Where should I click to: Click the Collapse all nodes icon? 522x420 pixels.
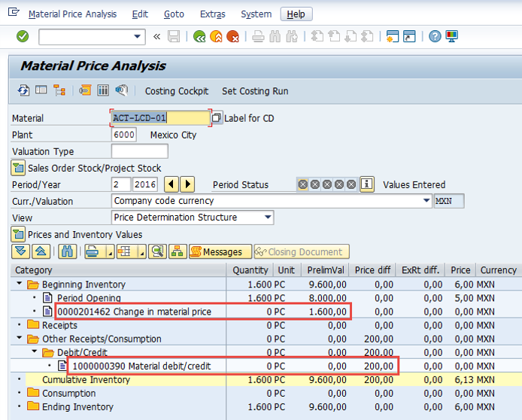(x=41, y=251)
